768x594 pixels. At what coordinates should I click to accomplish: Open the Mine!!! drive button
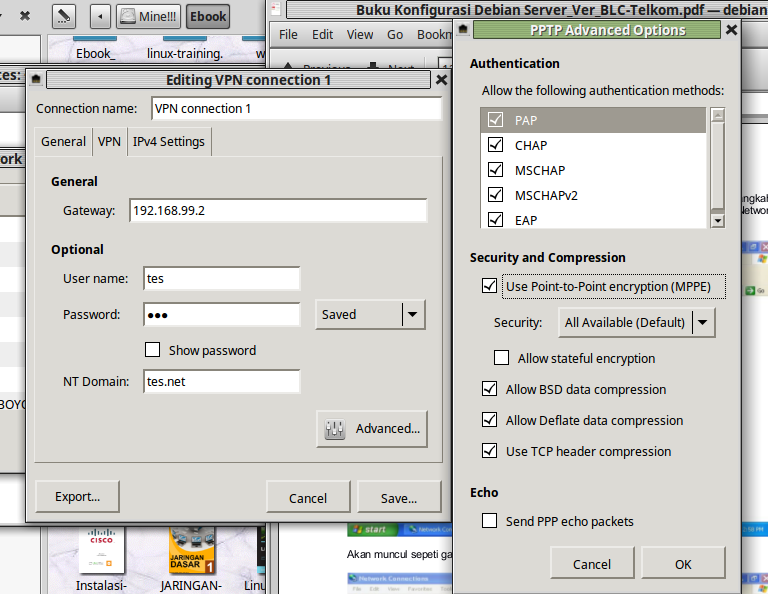point(148,16)
